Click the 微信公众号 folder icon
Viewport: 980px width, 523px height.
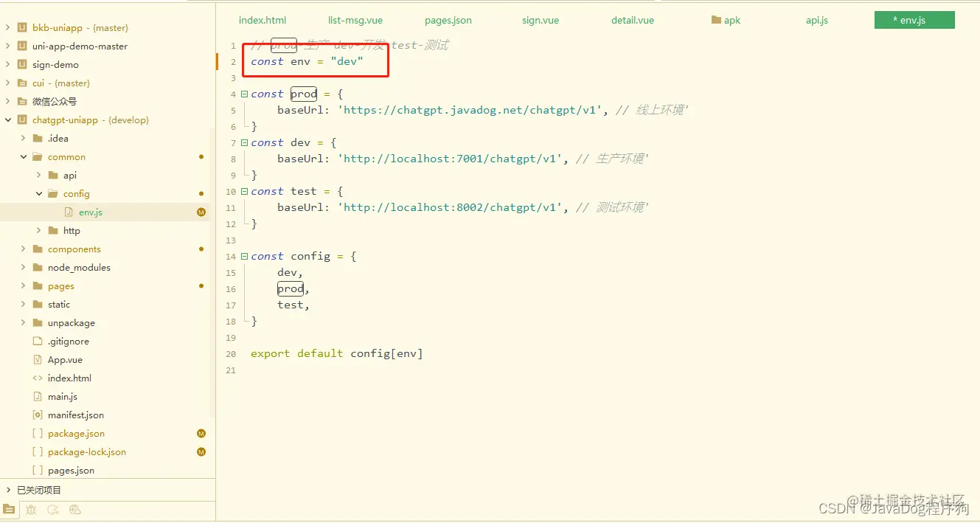click(22, 101)
